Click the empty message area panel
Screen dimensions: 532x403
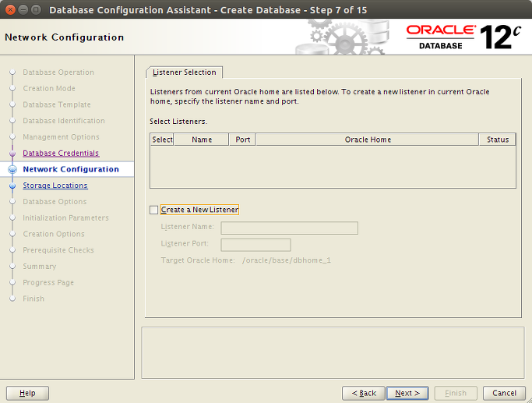[x=333, y=353]
